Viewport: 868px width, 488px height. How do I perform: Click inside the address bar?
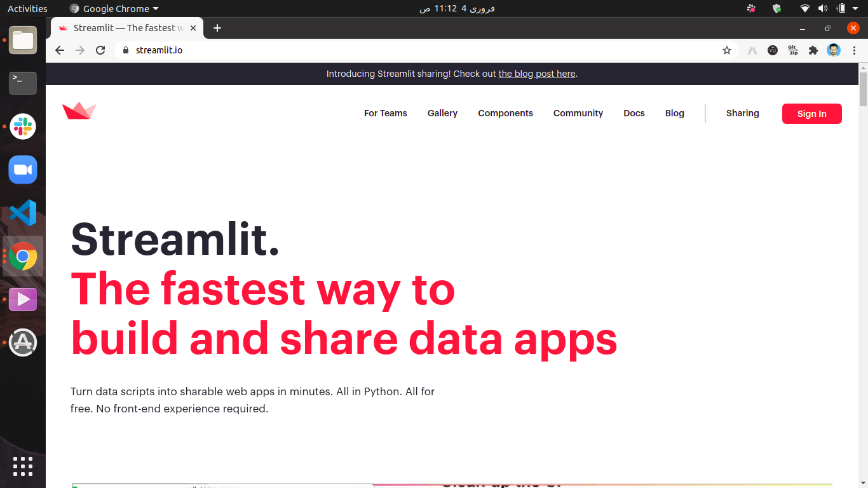coord(381,50)
